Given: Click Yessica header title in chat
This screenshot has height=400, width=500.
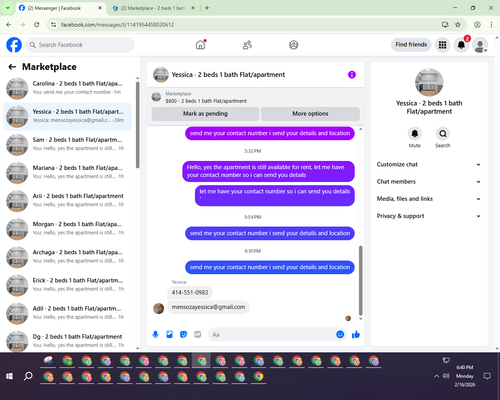Looking at the screenshot, I should 228,75.
